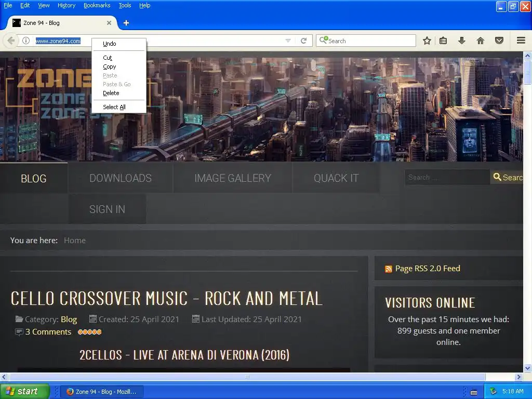The image size is (532, 399).
Task: Click the five-star rating icons
Action: pyautogui.click(x=89, y=332)
